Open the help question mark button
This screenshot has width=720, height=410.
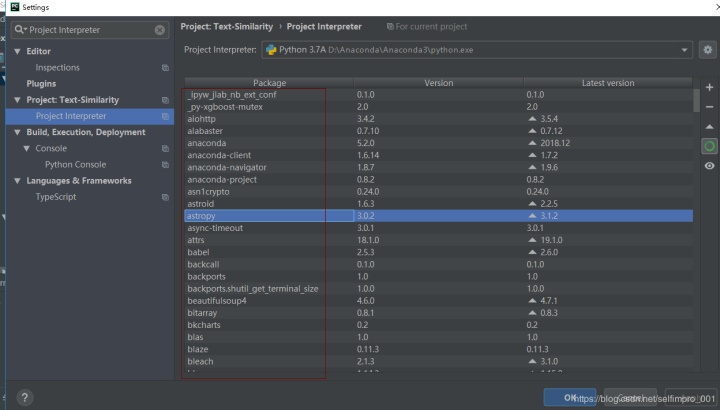click(25, 397)
